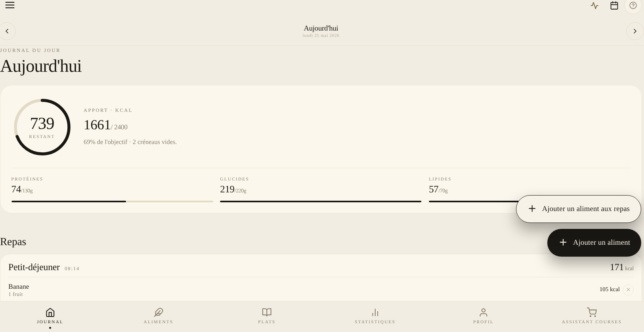Open the hamburger menu icon
The height and width of the screenshot is (332, 644).
pos(10,5)
